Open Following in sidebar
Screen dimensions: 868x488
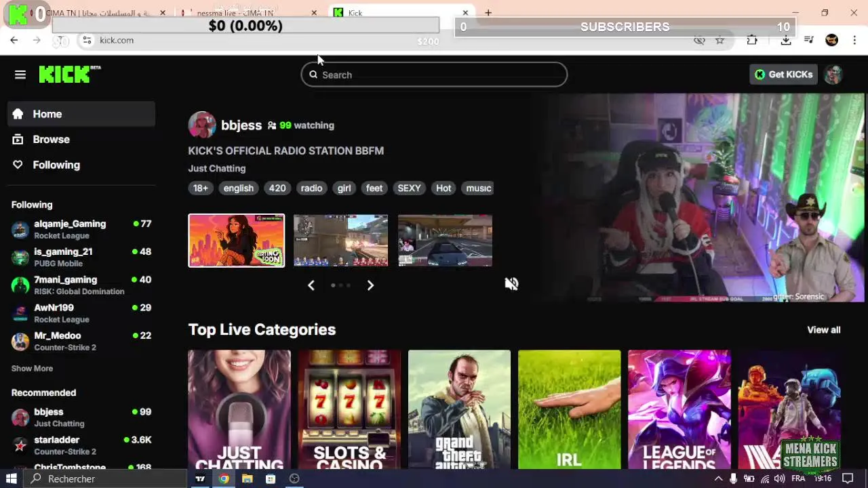(x=81, y=165)
